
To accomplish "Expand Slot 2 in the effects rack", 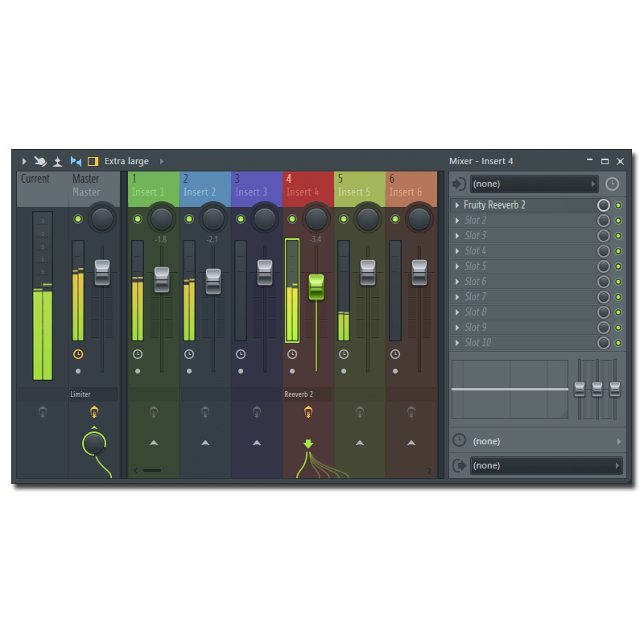I will 457,220.
